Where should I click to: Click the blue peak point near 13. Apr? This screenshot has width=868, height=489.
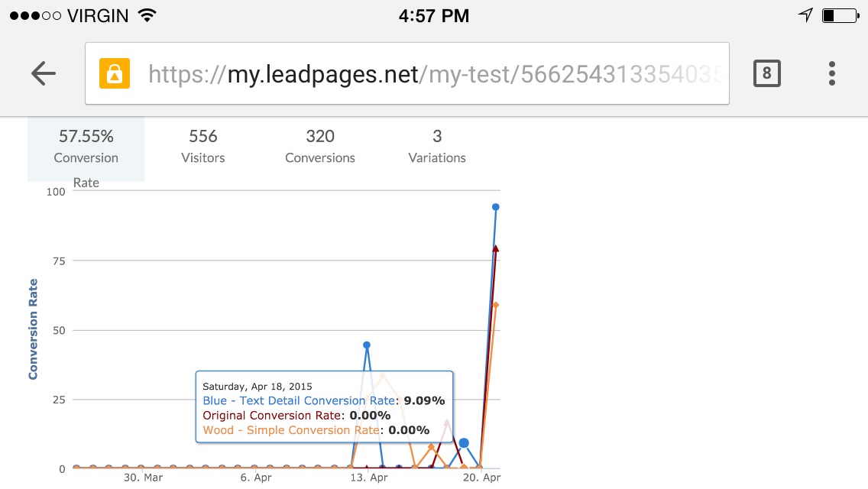click(x=367, y=345)
